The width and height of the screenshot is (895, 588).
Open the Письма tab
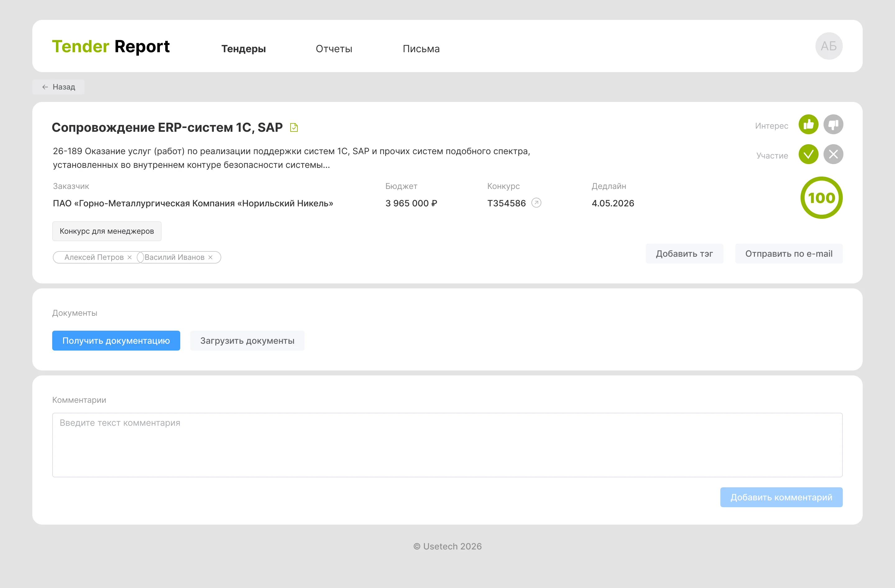pyautogui.click(x=421, y=49)
